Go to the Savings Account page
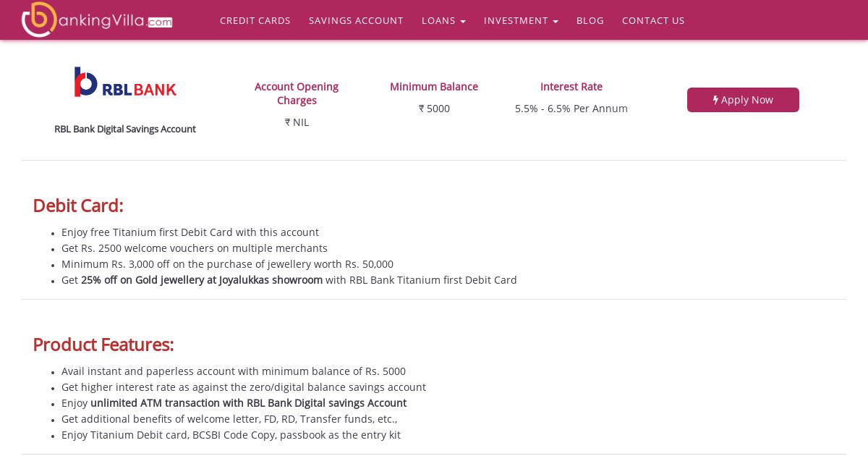This screenshot has width=868, height=456. 356,20
